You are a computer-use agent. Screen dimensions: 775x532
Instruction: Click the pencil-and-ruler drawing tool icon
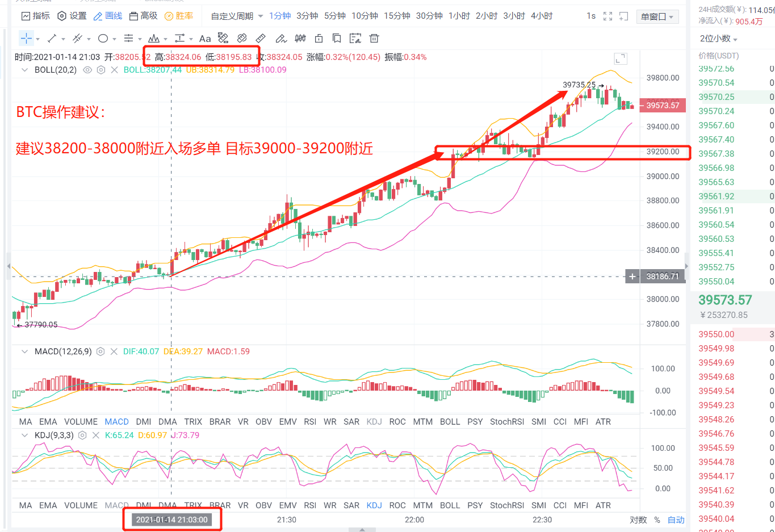point(223,39)
